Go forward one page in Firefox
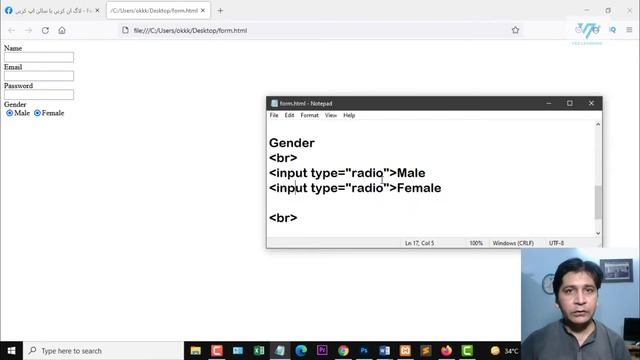640x360 pixels. pos(28,30)
